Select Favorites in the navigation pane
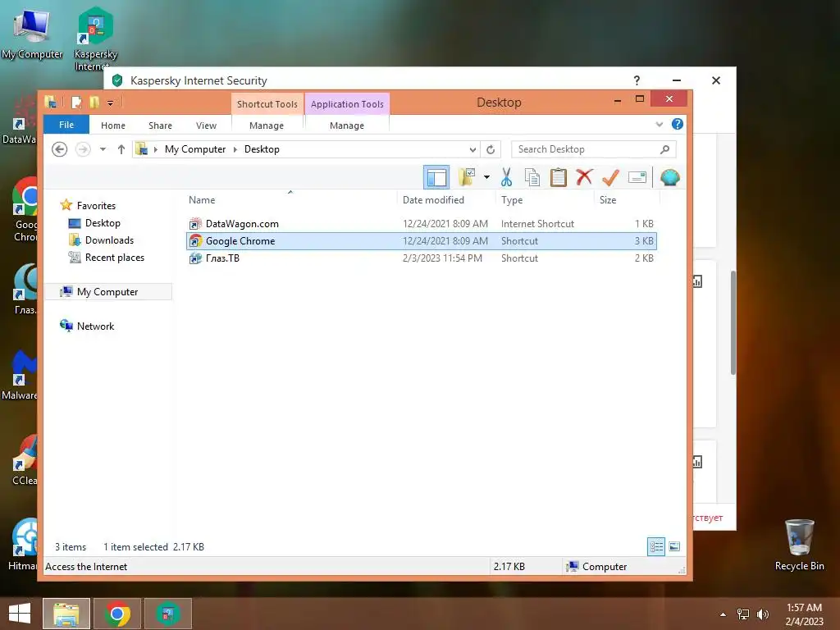 (96, 206)
